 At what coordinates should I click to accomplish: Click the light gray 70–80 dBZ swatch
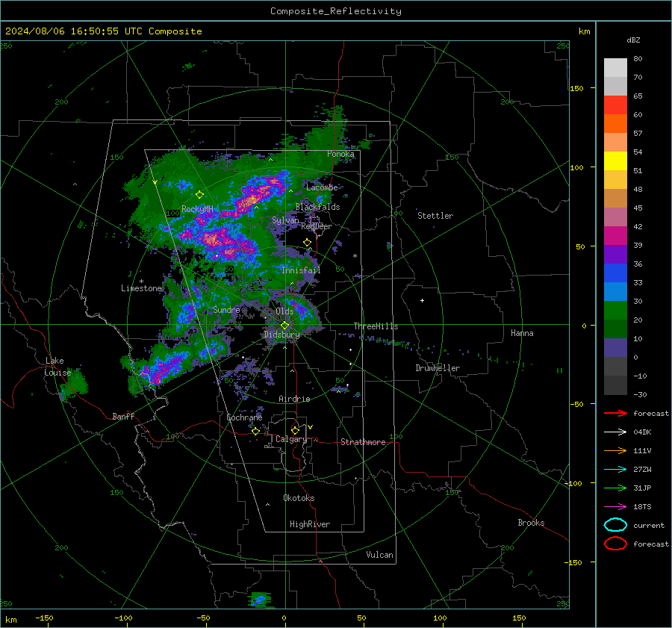[615, 67]
